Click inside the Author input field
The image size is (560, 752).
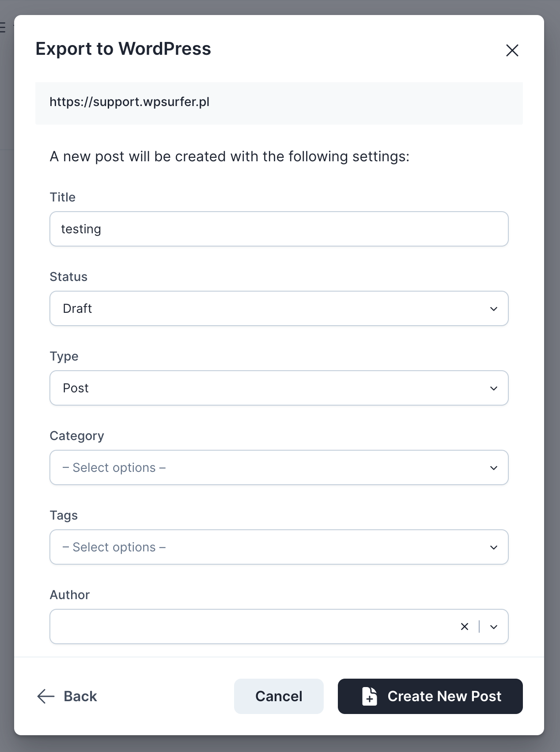[x=252, y=627]
